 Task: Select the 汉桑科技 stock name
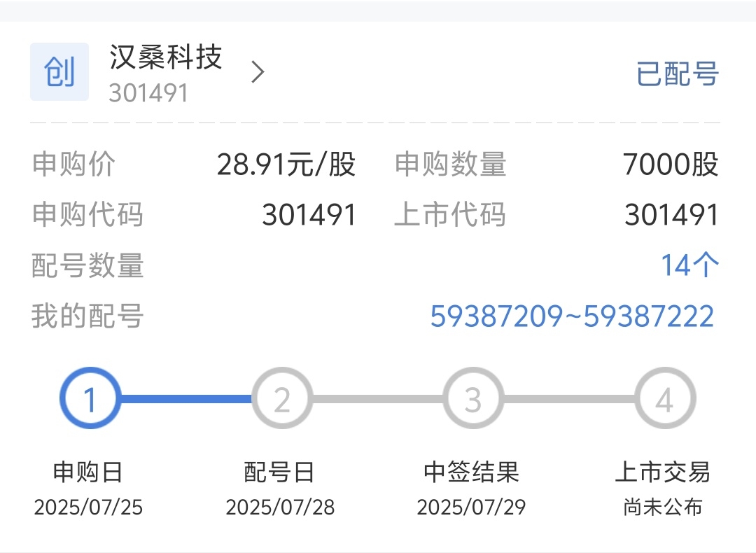[166, 57]
